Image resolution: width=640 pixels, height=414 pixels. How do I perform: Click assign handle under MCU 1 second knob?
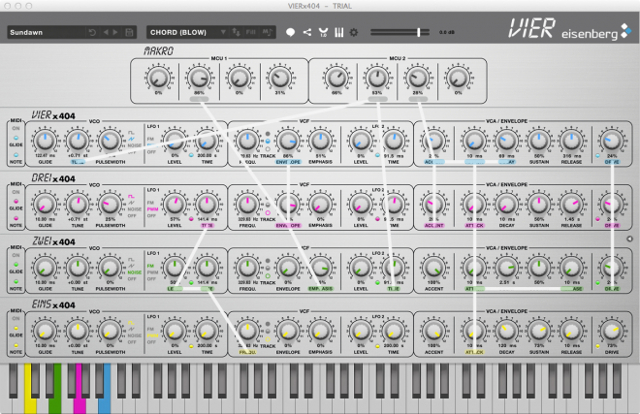tap(199, 99)
